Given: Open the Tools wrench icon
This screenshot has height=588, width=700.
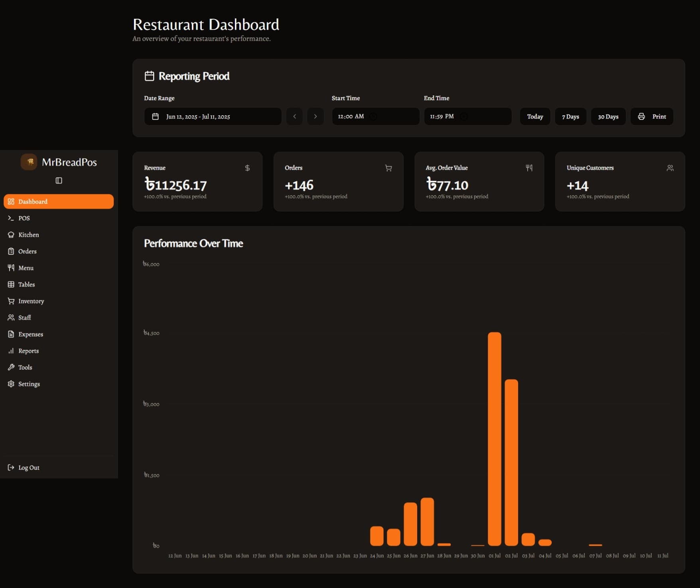Looking at the screenshot, I should [11, 367].
